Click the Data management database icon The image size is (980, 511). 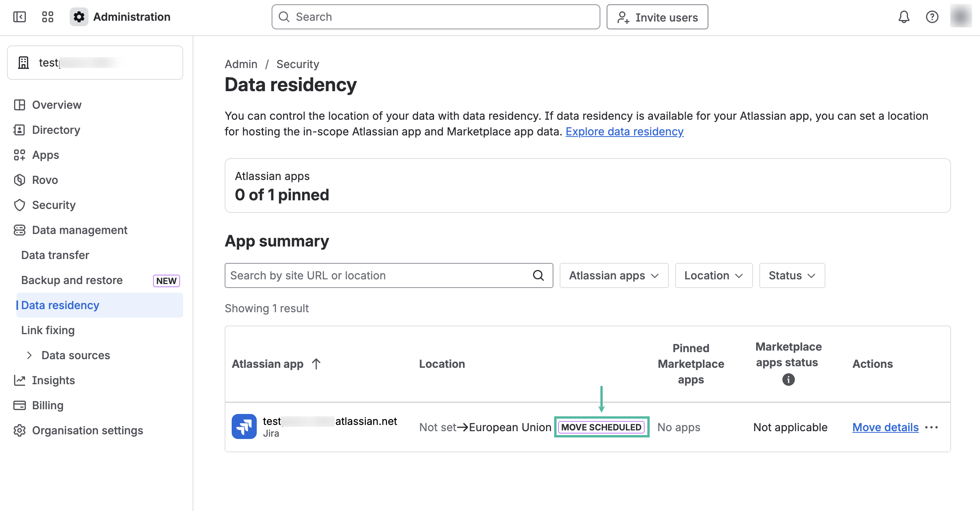click(20, 230)
